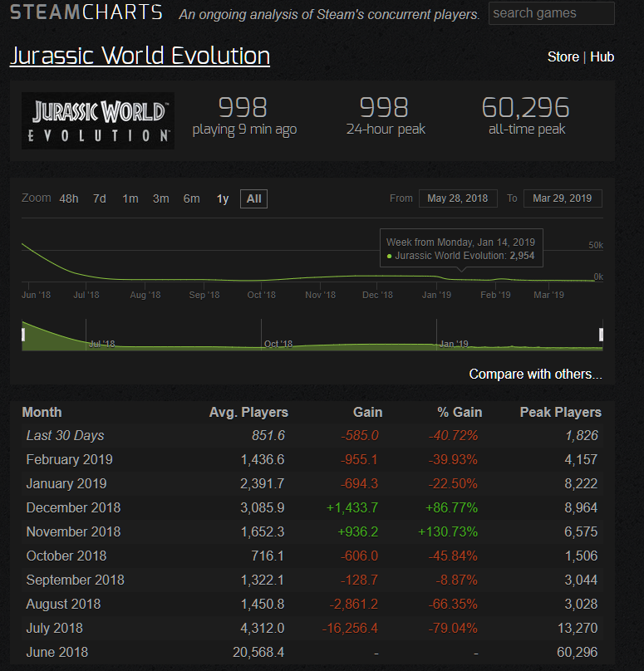Image resolution: width=644 pixels, height=671 pixels.
Task: Click June 2018 average players 20,568.4
Action: coord(258,652)
